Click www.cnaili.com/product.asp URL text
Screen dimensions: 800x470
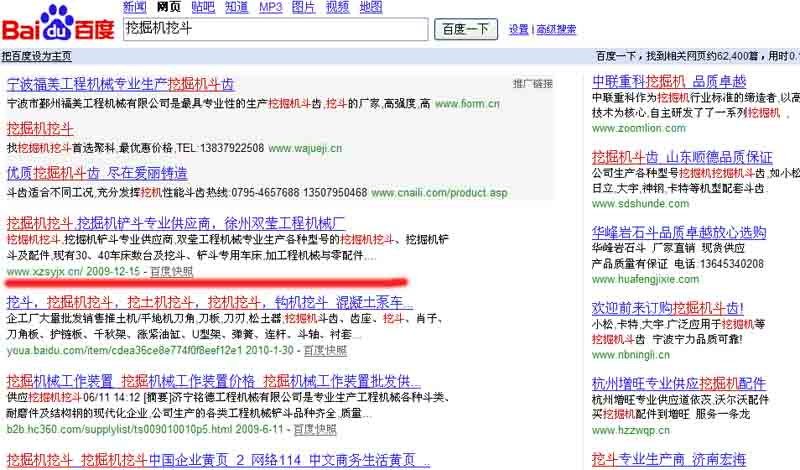click(439, 193)
